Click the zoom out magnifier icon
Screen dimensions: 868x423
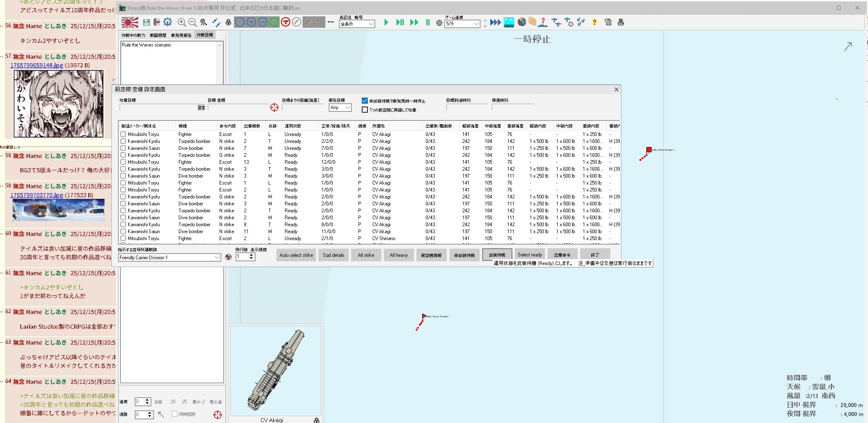coord(192,22)
